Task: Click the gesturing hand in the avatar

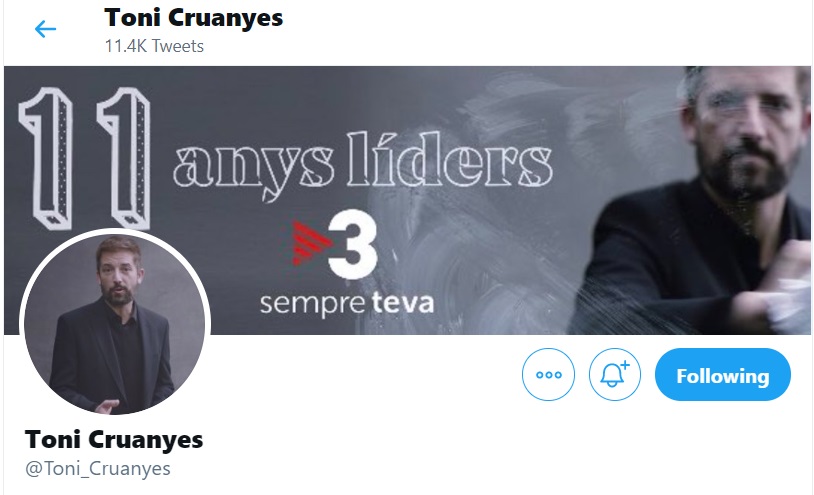Action: 107,406
